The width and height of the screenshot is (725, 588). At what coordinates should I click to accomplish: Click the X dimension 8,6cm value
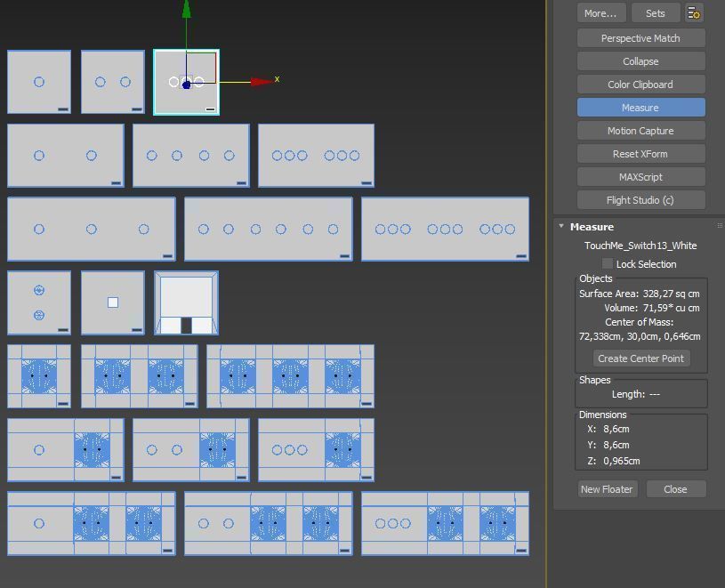[616, 429]
